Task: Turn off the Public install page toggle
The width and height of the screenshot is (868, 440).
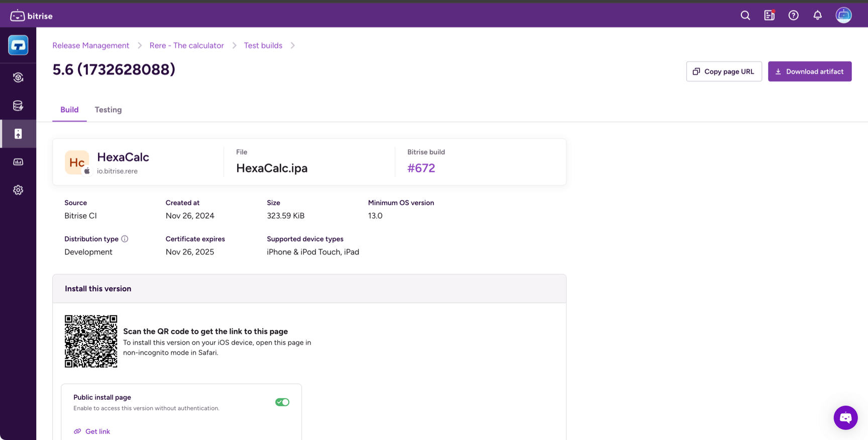Action: pos(282,402)
